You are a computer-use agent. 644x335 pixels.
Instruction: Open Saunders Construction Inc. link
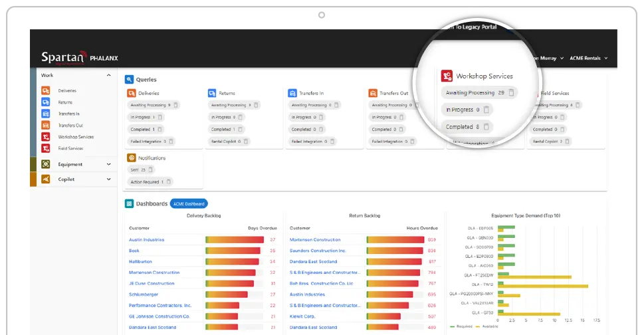pyautogui.click(x=318, y=251)
